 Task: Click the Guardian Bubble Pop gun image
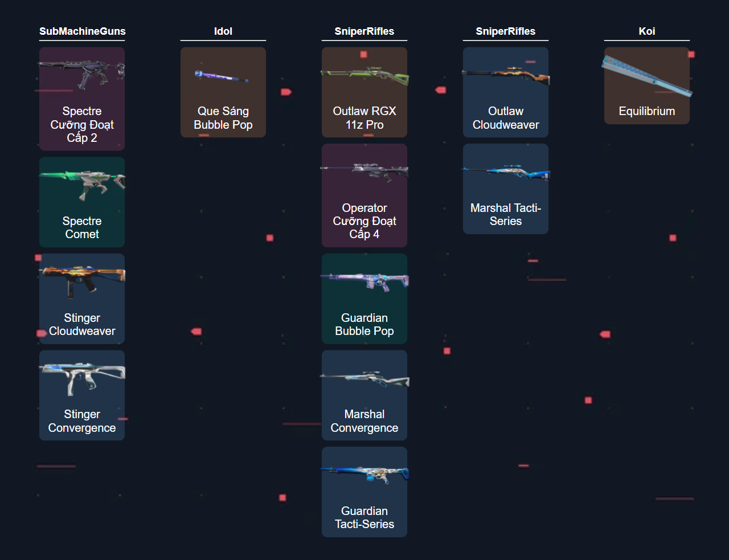[364, 281]
